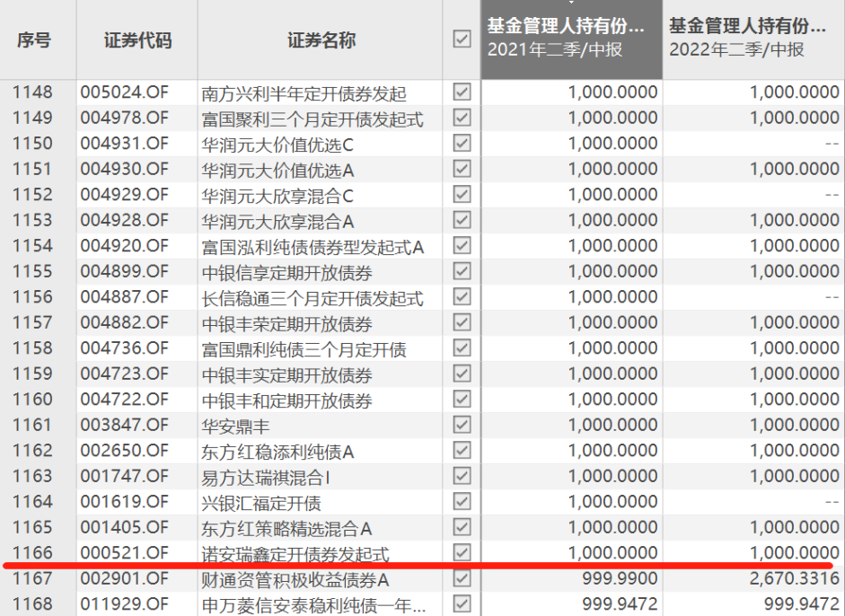Click the 2,670.3316 value cell
Viewport: 845px width, 616px height.
point(793,579)
